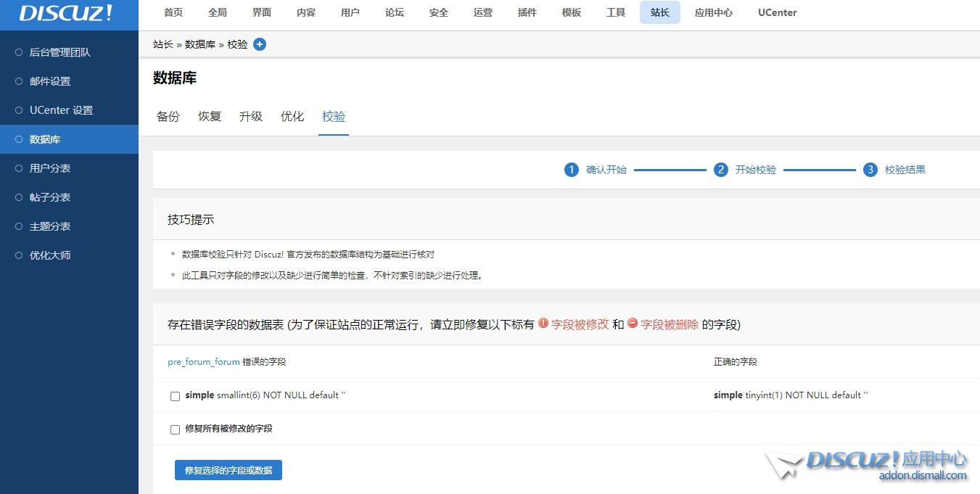Click the 正确的字段 column header
Viewport: 980px width, 494px height.
click(736, 361)
